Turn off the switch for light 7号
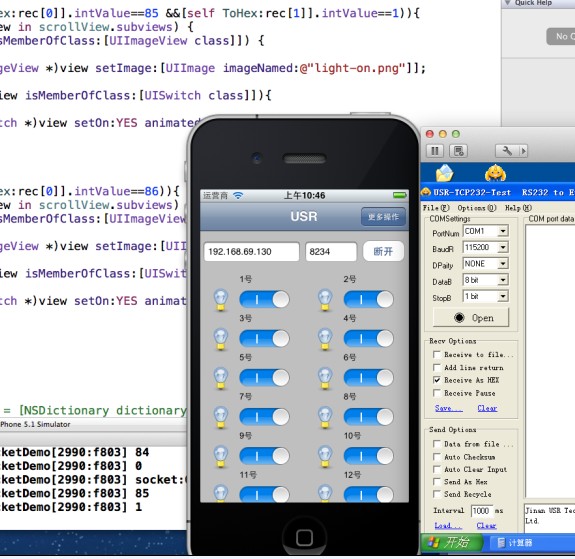This screenshot has height=559, width=575. click(x=264, y=417)
